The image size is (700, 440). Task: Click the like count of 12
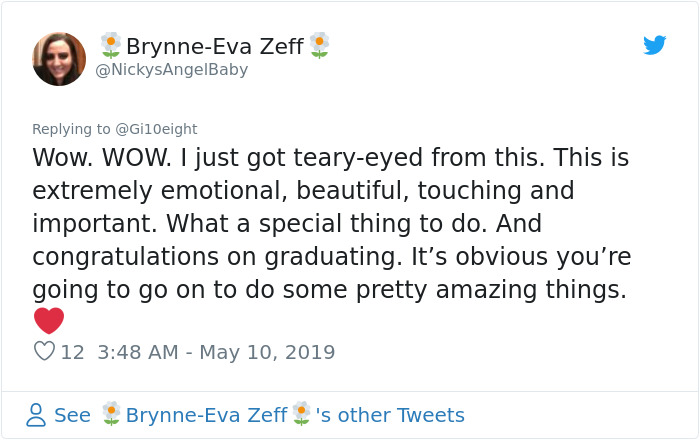[x=72, y=352]
